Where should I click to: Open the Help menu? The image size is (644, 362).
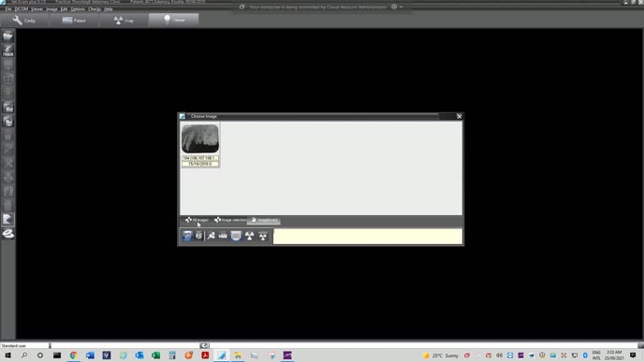[108, 9]
